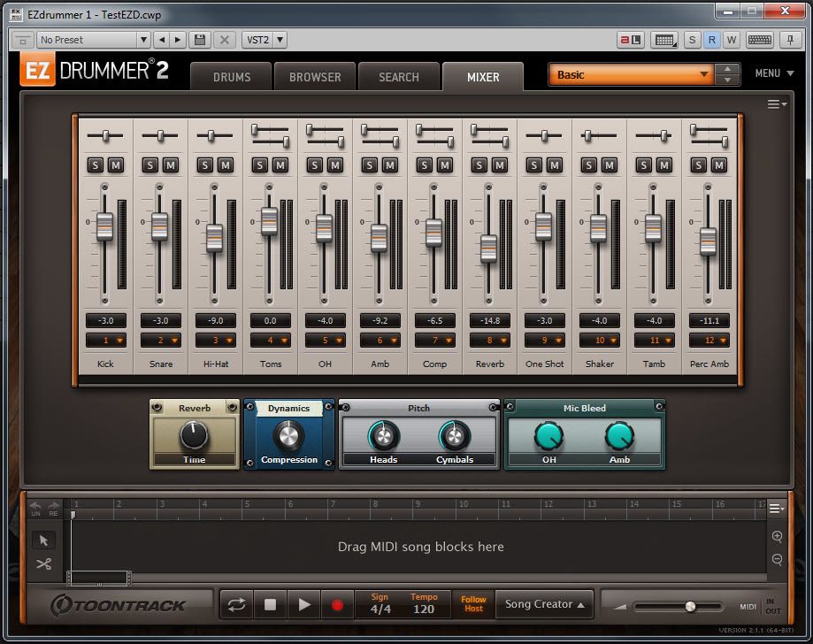This screenshot has height=644, width=813.
Task: Open the Kick output channel dropdown
Action: coord(105,341)
